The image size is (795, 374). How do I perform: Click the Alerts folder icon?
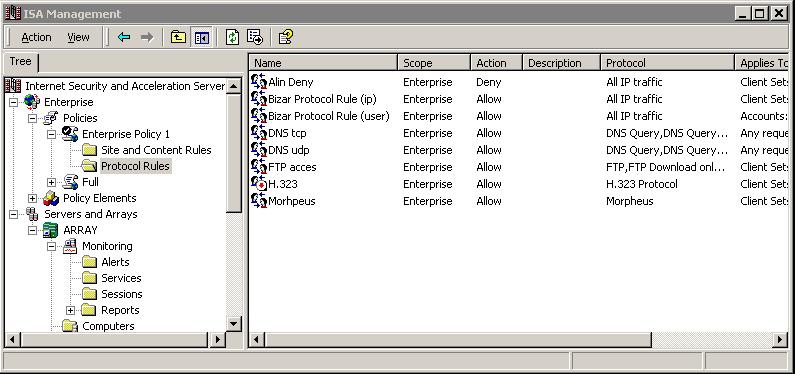click(x=89, y=262)
